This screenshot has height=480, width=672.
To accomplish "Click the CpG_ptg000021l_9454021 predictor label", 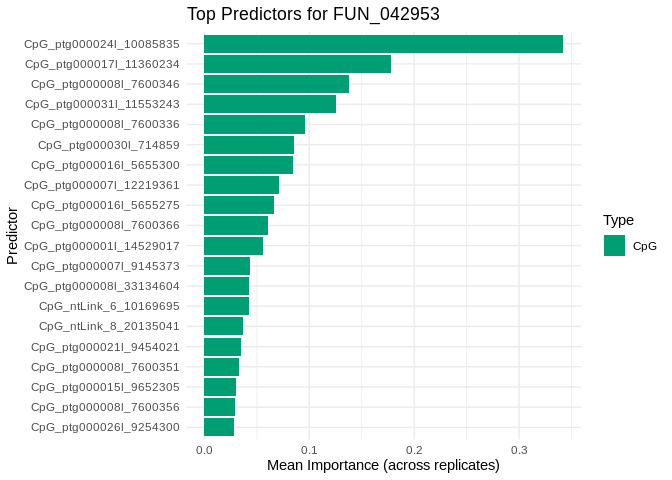I will [105, 347].
